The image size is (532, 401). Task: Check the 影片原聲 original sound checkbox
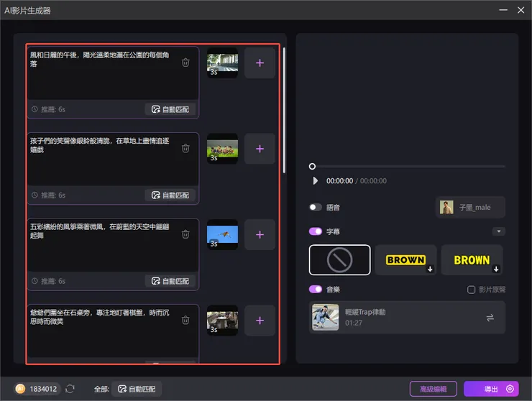point(472,290)
